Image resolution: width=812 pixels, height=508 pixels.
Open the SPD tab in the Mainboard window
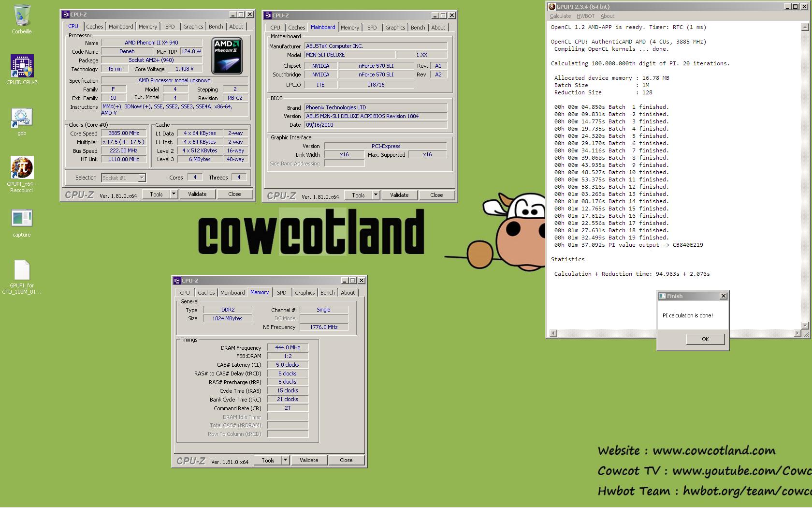tap(372, 28)
